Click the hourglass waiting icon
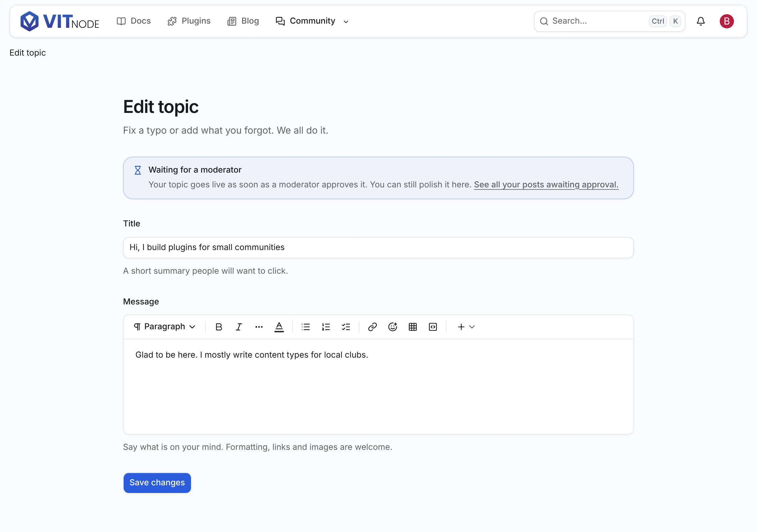 tap(138, 170)
